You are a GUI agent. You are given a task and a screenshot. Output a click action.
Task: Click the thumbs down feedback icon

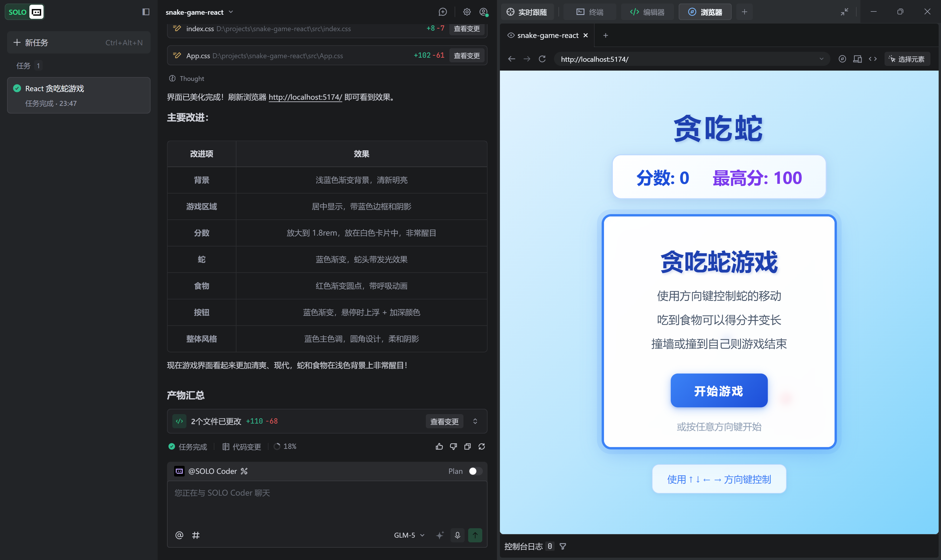tap(453, 446)
